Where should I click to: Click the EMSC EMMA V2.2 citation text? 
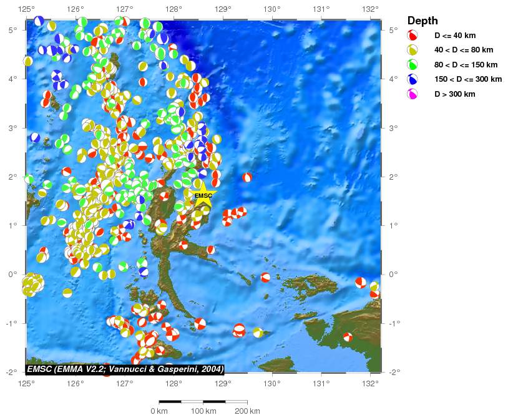[x=125, y=369]
